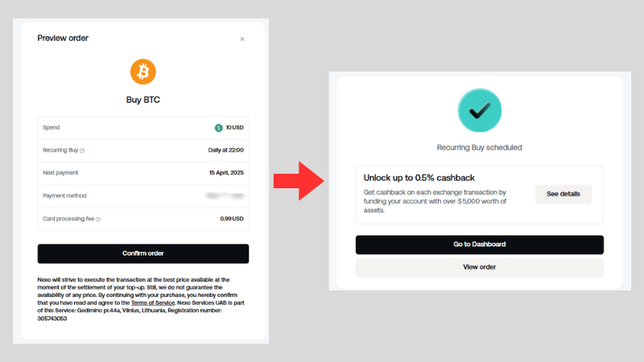The height and width of the screenshot is (362, 644).
Task: Click the red arrow between the panels
Action: coord(299,181)
